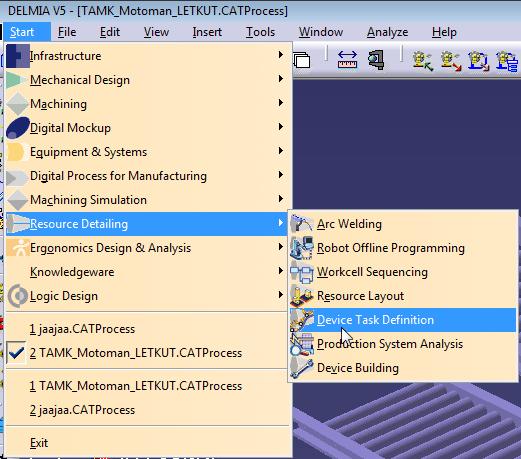Open the View menu

click(x=156, y=32)
